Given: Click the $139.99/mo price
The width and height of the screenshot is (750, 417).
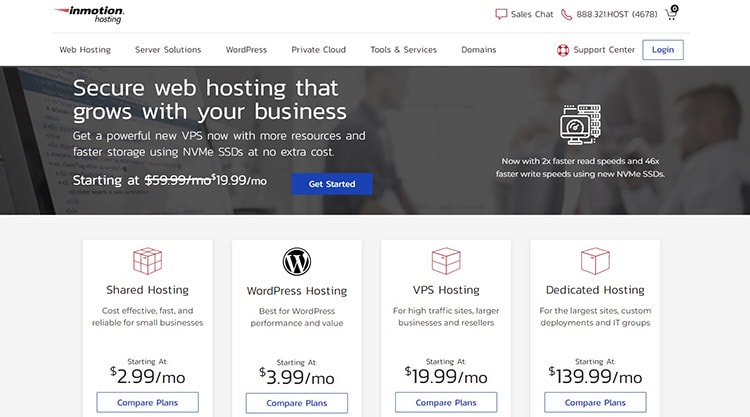Looking at the screenshot, I should (x=595, y=376).
